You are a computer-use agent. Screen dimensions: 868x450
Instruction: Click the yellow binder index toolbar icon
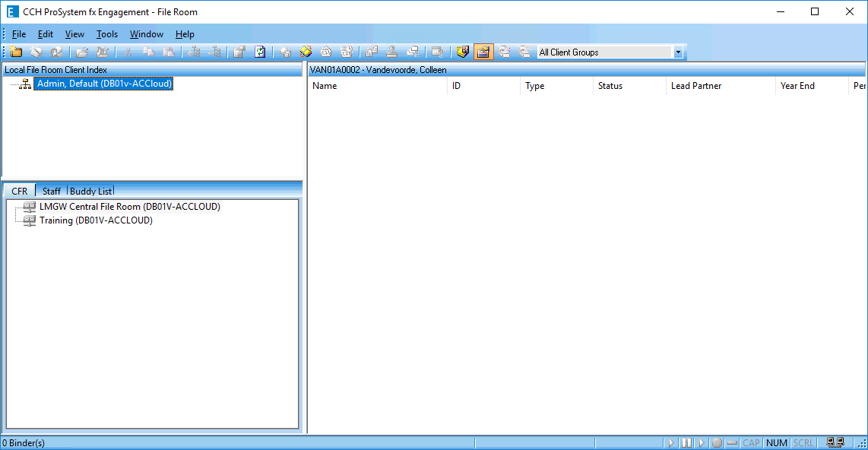[463, 52]
